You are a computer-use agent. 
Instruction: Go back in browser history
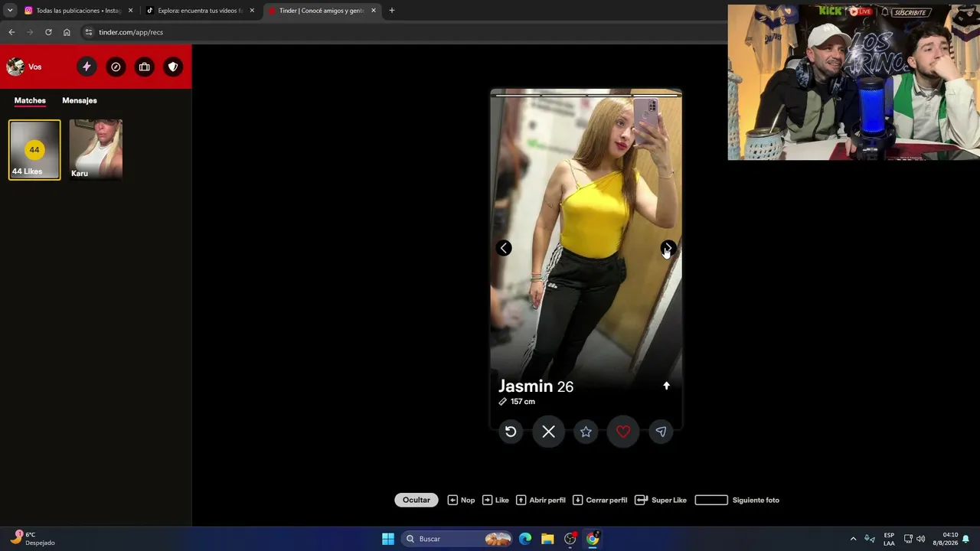[x=11, y=32]
